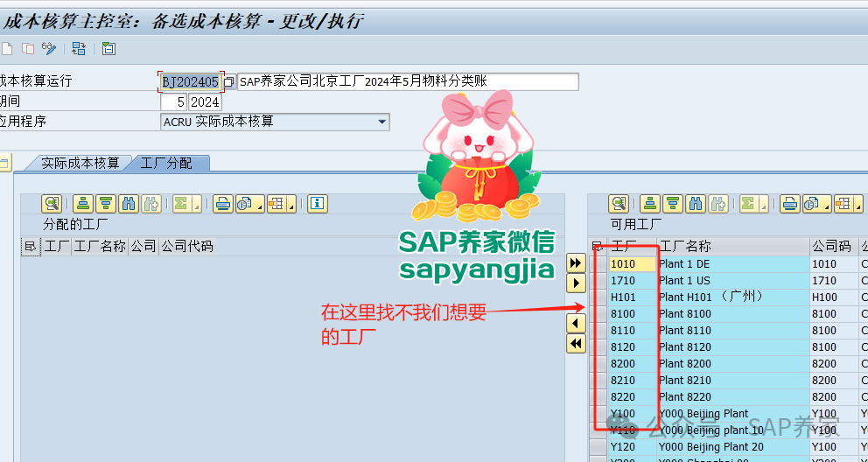Toggle row selector for plant 1010

point(598,264)
